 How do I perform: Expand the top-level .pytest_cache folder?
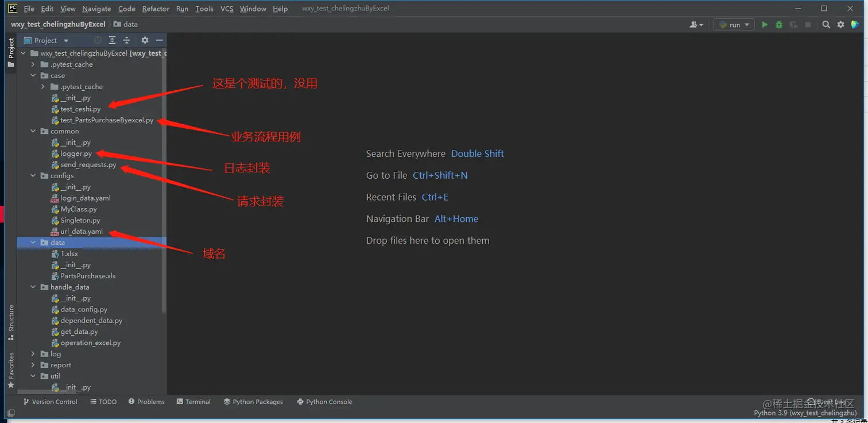pyautogui.click(x=33, y=64)
